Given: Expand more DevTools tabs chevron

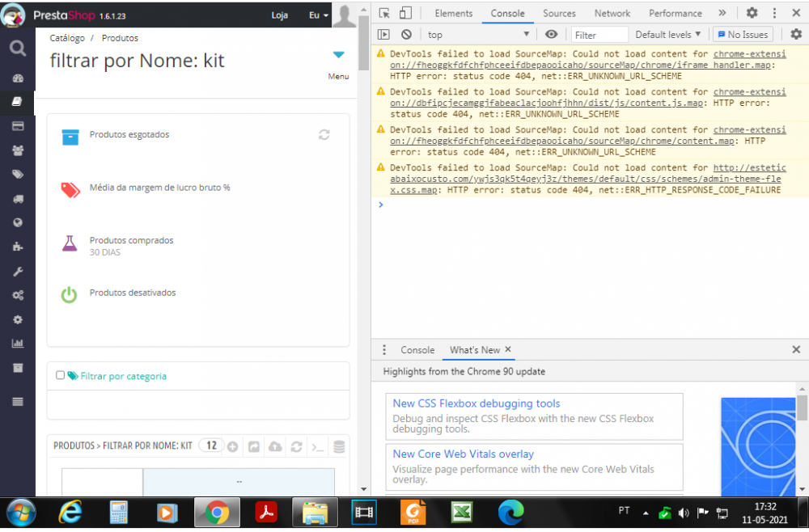Looking at the screenshot, I should coord(722,13).
